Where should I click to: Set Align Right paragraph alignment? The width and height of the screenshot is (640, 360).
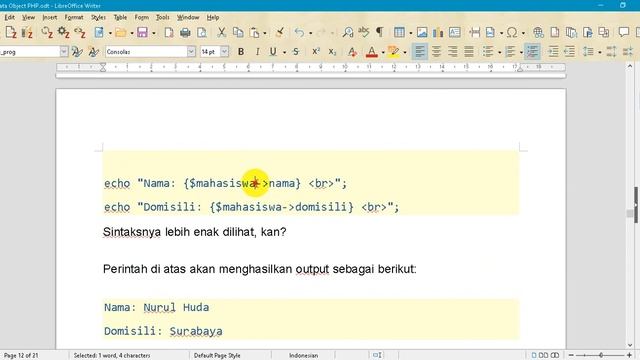(x=453, y=52)
